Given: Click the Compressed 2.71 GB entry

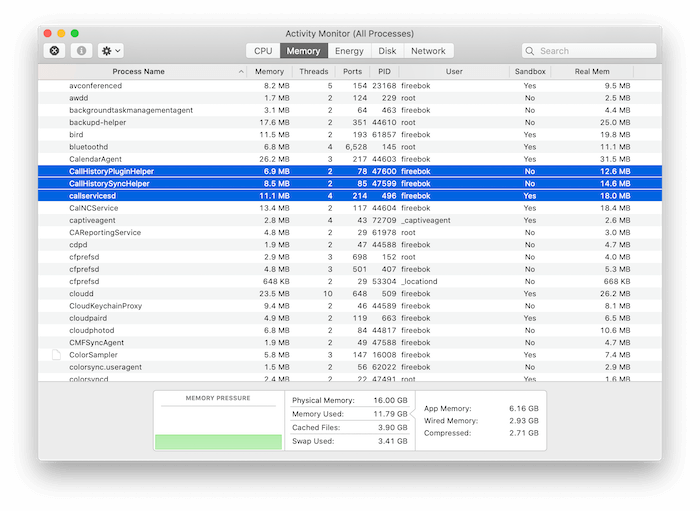Looking at the screenshot, I should [x=481, y=433].
